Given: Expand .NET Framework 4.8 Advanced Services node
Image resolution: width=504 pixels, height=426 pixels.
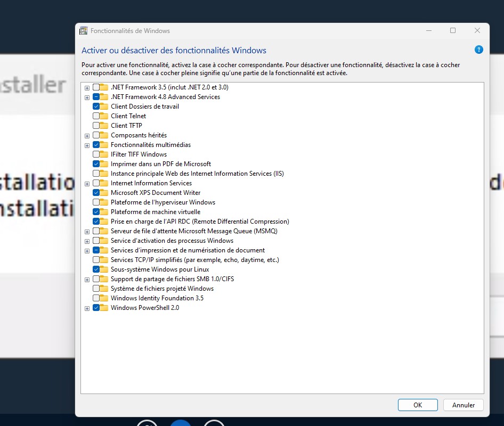Looking at the screenshot, I should pyautogui.click(x=87, y=97).
